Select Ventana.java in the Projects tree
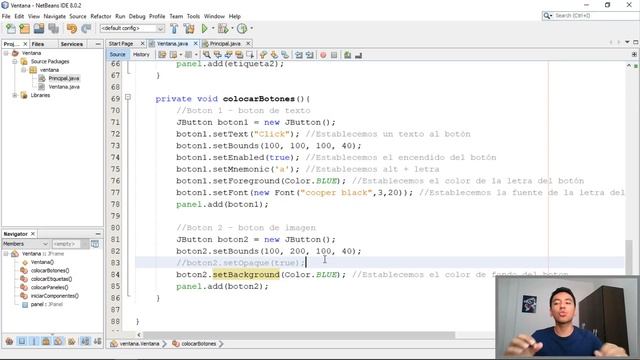 [64, 87]
